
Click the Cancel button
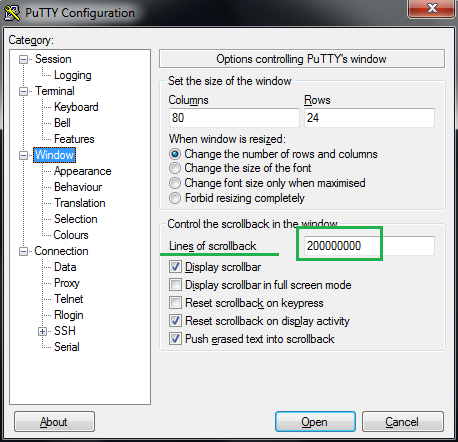point(402,422)
